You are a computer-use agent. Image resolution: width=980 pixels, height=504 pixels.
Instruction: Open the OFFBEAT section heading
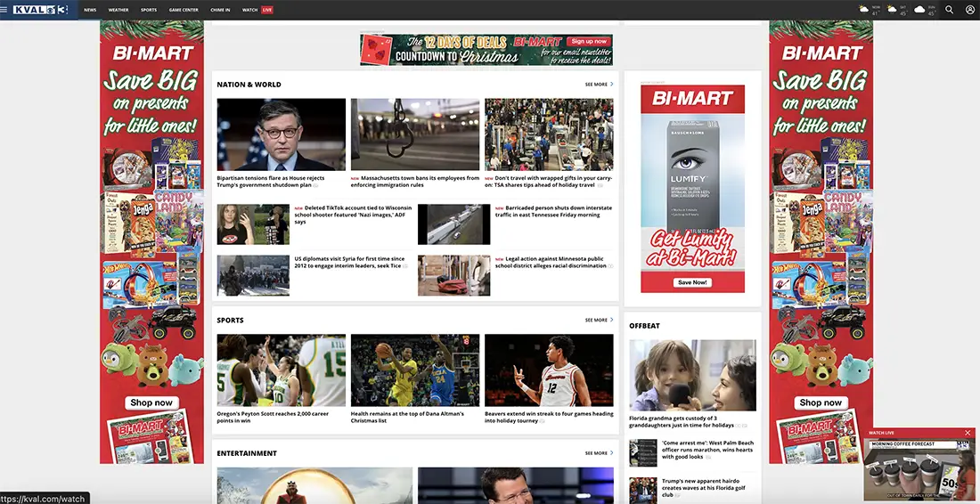click(x=644, y=325)
